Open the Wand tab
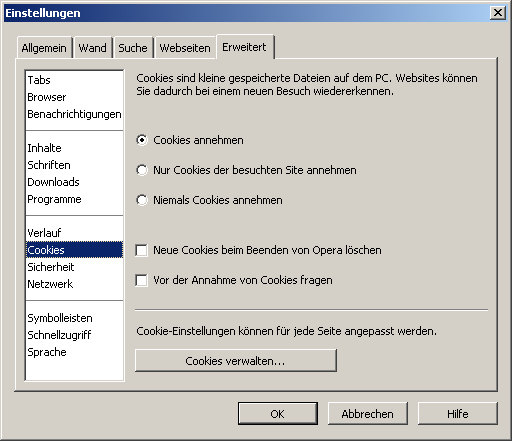Image resolution: width=512 pixels, height=441 pixels. (93, 48)
